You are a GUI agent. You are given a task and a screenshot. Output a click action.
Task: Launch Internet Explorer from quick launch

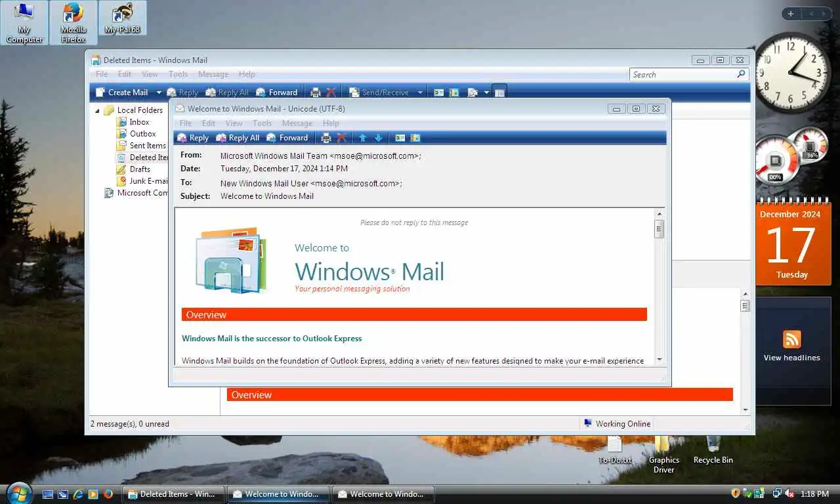point(78,494)
